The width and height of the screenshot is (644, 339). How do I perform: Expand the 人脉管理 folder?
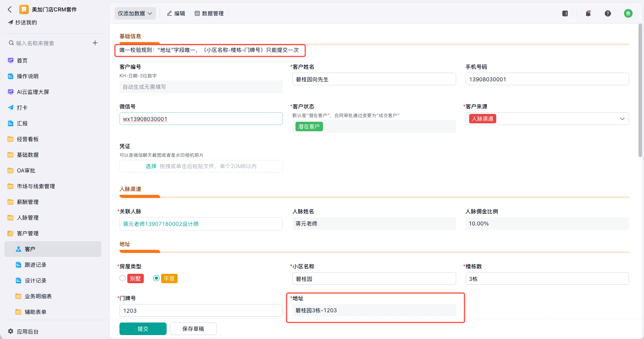53,218
